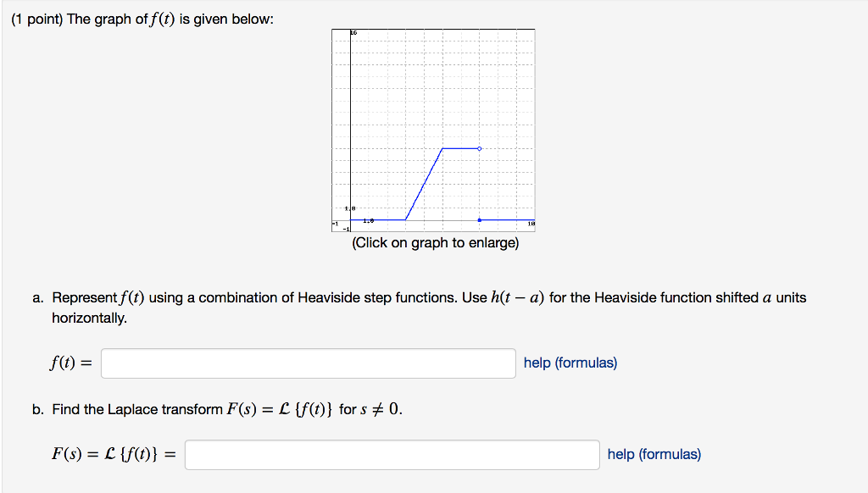Click the filled dot on the graph's t-axis
The height and width of the screenshot is (493, 868).
click(480, 220)
